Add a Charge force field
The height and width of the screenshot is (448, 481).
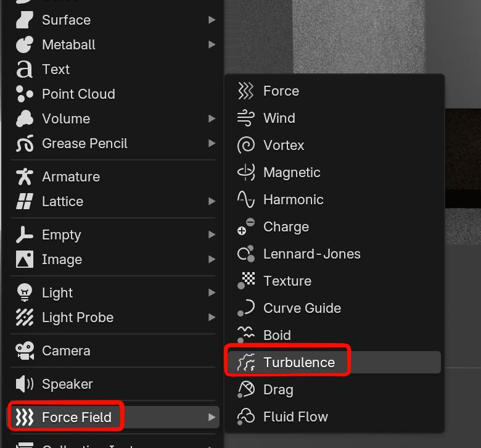(286, 227)
